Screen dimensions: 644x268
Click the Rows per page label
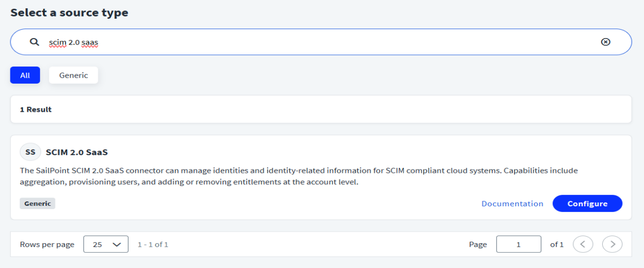click(47, 244)
